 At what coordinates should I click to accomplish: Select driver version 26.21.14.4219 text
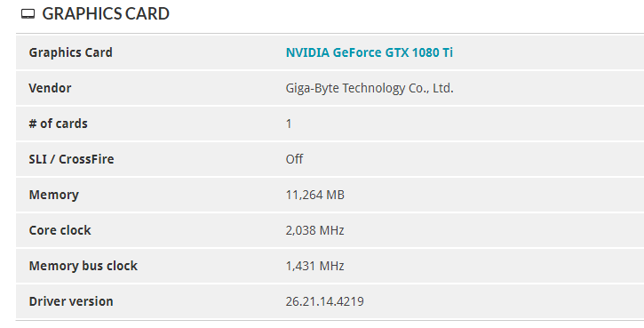(x=324, y=301)
